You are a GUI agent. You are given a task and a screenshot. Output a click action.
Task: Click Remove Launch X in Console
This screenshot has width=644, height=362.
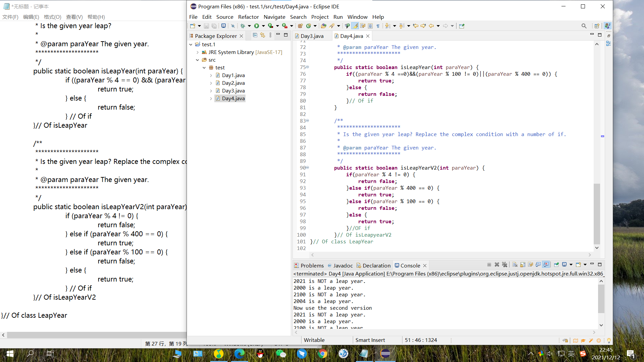[497, 265]
